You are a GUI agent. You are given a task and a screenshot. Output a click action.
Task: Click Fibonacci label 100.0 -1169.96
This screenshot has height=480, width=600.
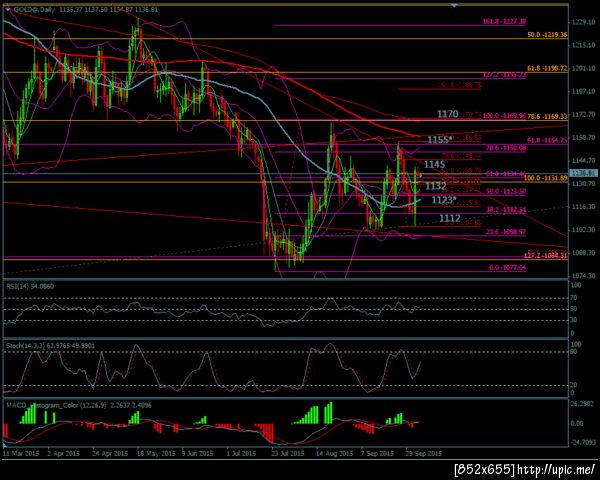[x=504, y=116]
